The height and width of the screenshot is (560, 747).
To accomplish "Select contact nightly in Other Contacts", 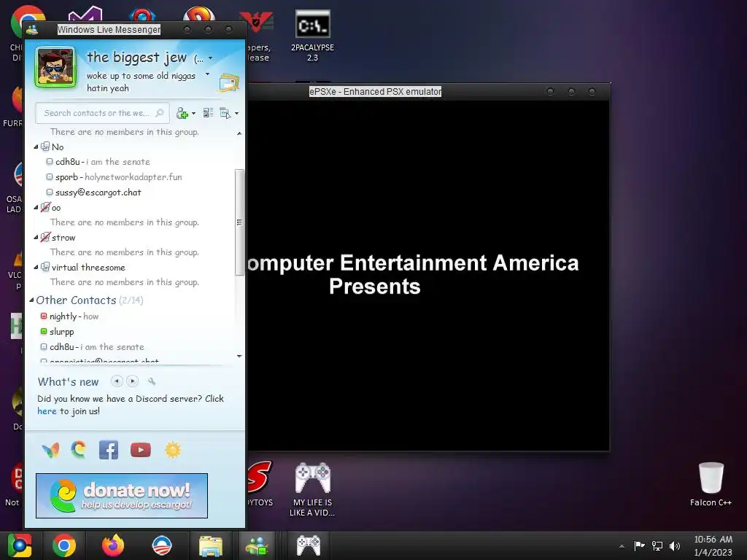I will [x=69, y=316].
